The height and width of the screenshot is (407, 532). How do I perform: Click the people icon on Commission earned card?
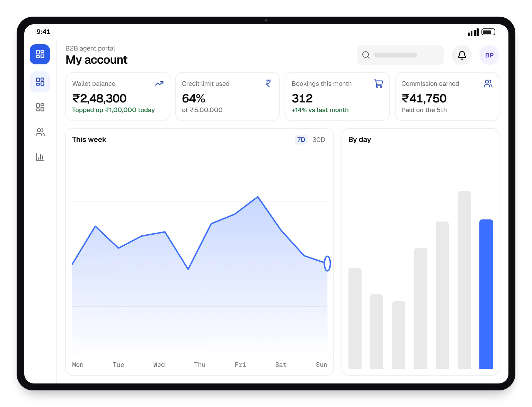[488, 83]
